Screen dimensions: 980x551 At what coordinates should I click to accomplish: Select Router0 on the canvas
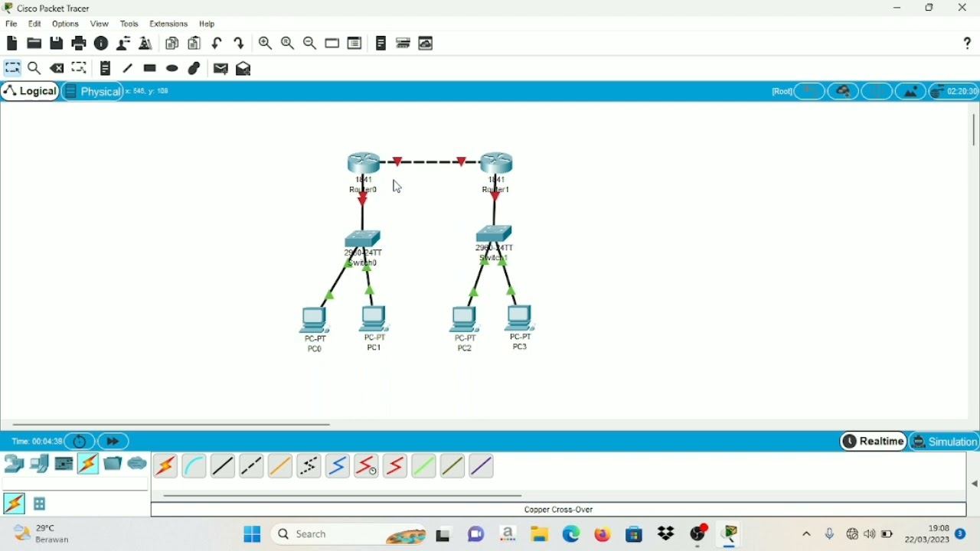coord(364,164)
